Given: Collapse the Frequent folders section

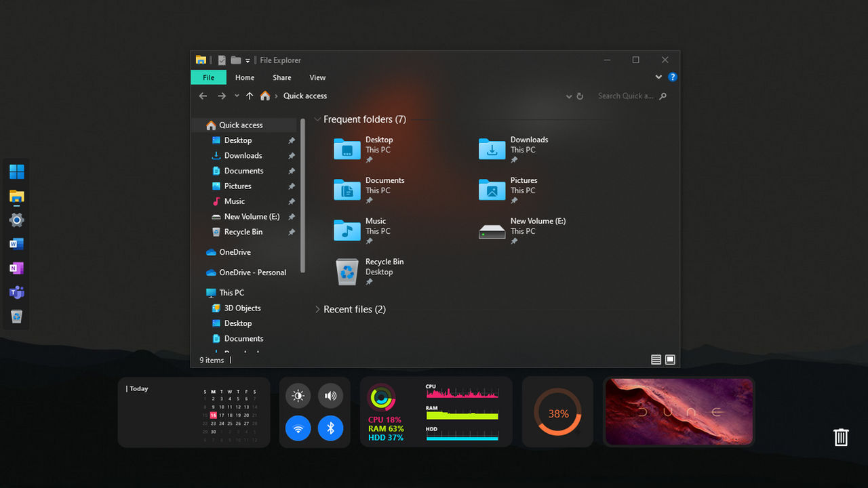Looking at the screenshot, I should coord(317,119).
